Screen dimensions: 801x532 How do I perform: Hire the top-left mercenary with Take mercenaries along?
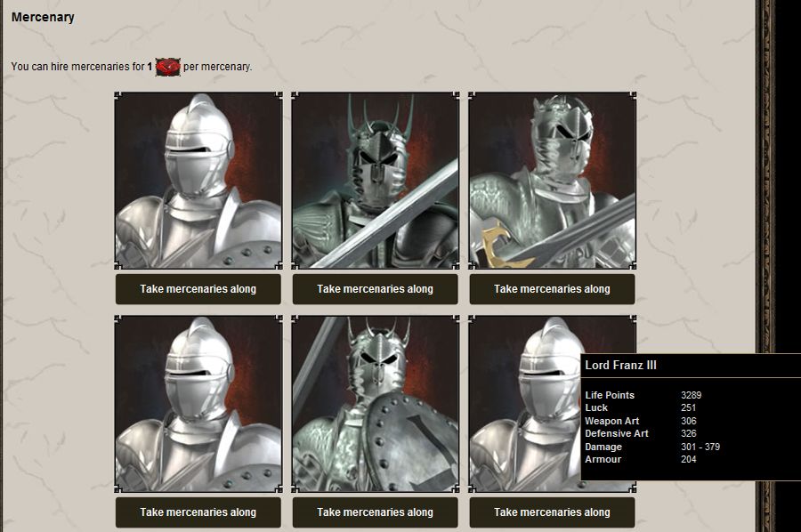(x=197, y=288)
